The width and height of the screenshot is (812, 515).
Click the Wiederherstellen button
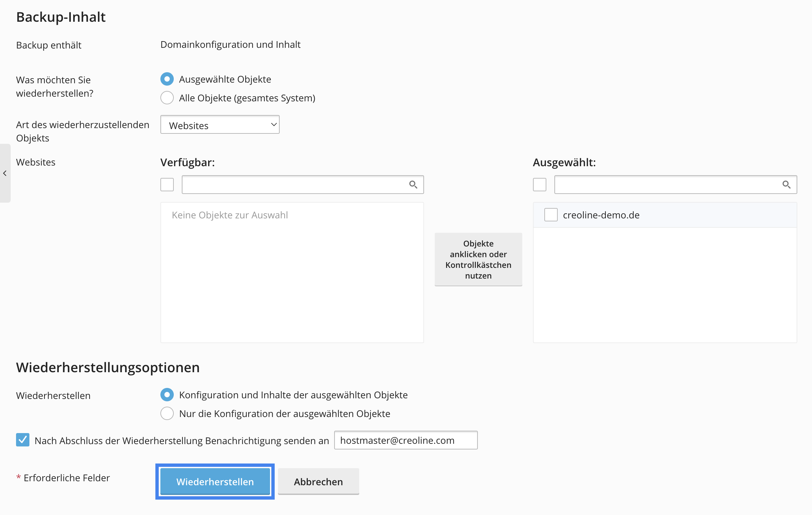point(215,482)
